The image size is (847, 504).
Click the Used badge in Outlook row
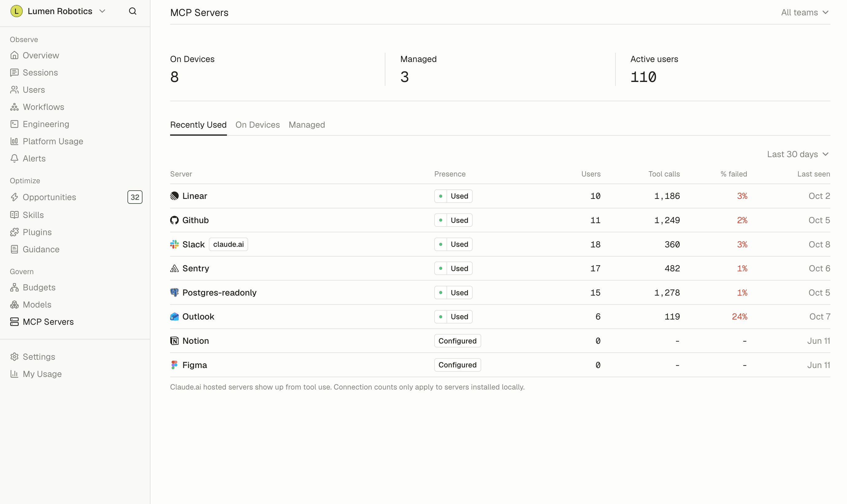click(x=453, y=316)
